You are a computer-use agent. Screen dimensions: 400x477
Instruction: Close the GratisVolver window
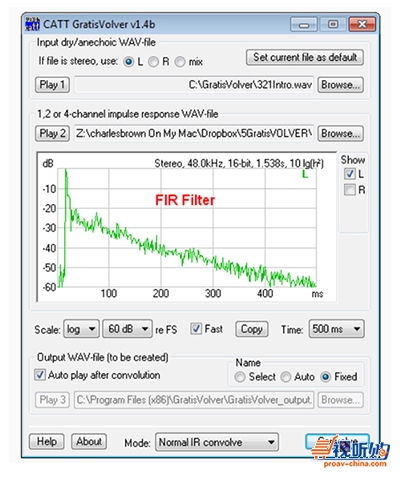tap(362, 25)
